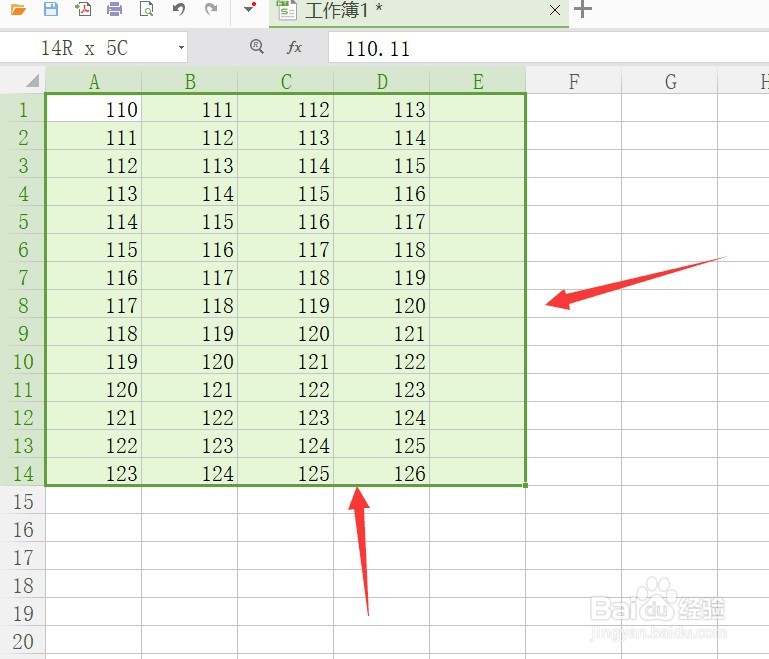Image resolution: width=769 pixels, height=659 pixels.
Task: Click cell A6 containing 115
Action: click(x=94, y=248)
